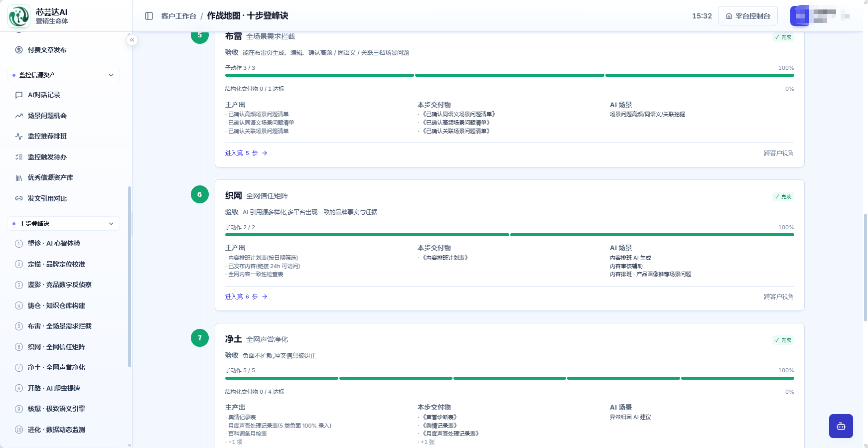Click the 《内容排班计划表》 deliverable text
Screen dimensions: 868x448
[x=445, y=258]
